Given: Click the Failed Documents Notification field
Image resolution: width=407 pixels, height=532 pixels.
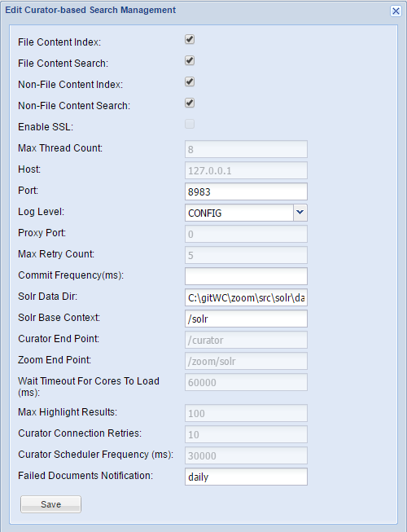Looking at the screenshot, I should pyautogui.click(x=246, y=477).
